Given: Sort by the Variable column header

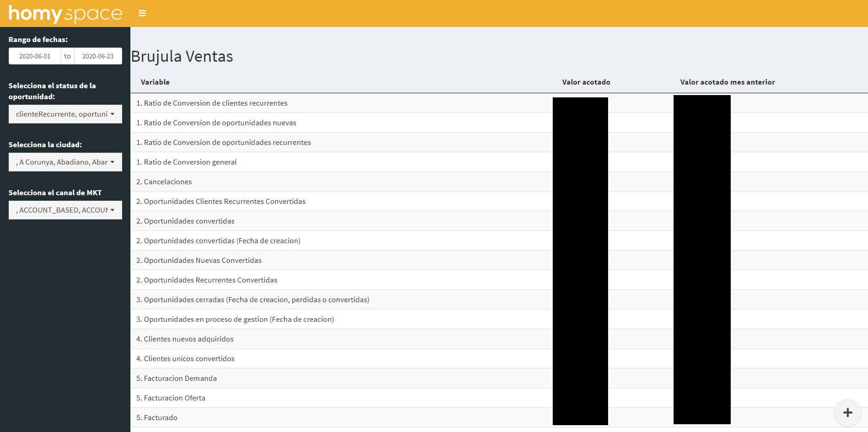Looking at the screenshot, I should click(155, 82).
